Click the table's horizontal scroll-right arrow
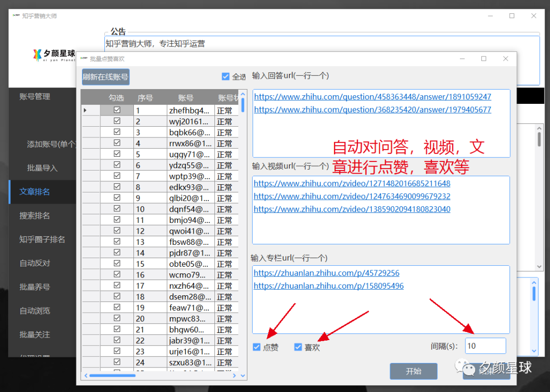The width and height of the screenshot is (550, 392). [234, 376]
